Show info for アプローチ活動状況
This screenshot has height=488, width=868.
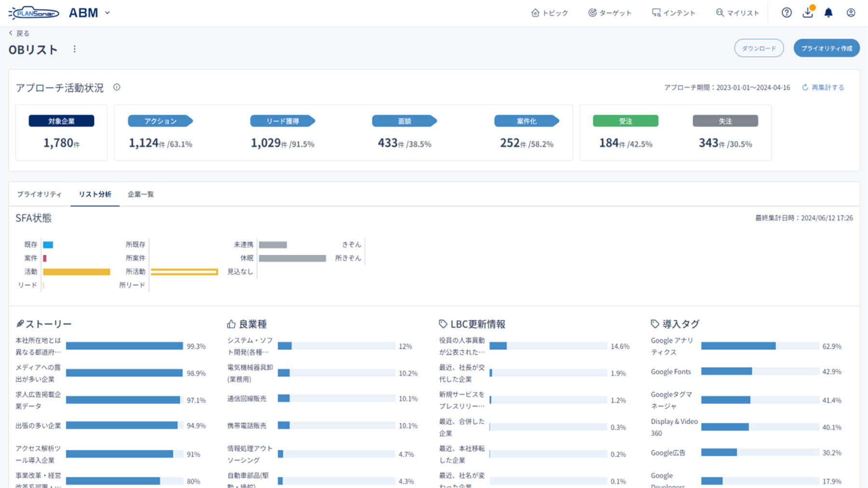(117, 87)
